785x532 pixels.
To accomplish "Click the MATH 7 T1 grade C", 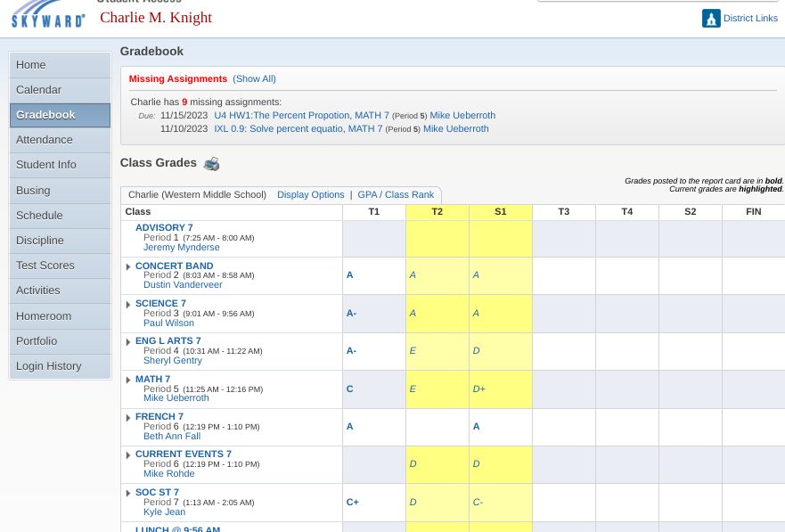I will coord(350,389).
